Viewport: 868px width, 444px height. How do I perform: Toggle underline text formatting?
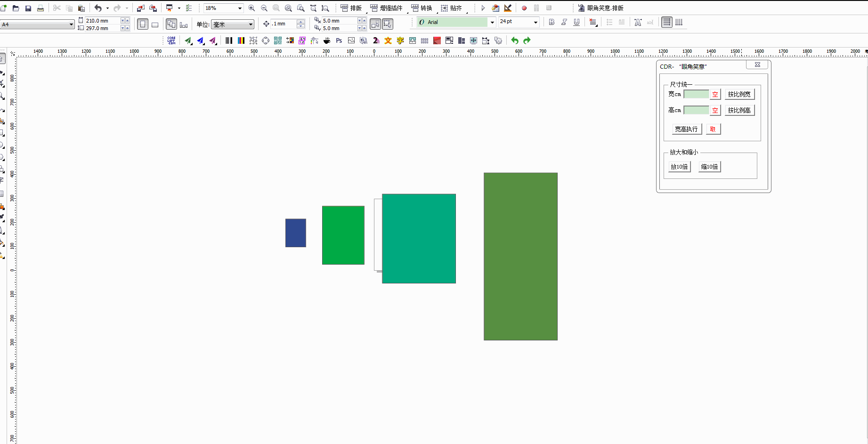tap(576, 22)
